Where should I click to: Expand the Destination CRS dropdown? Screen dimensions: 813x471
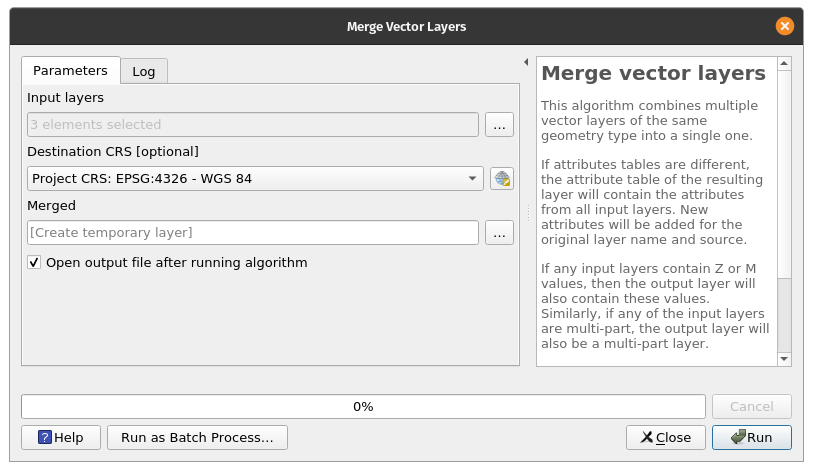[x=473, y=179]
